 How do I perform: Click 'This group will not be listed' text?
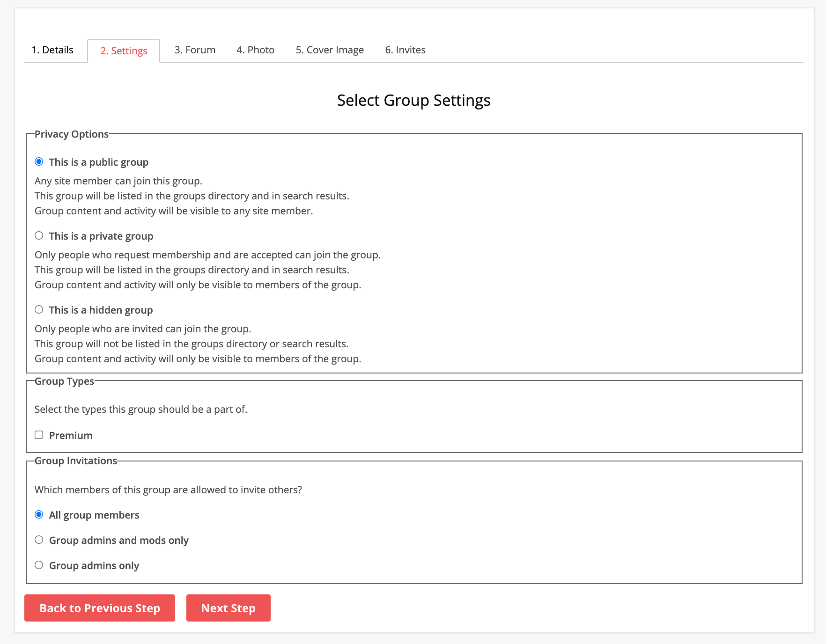coord(192,344)
